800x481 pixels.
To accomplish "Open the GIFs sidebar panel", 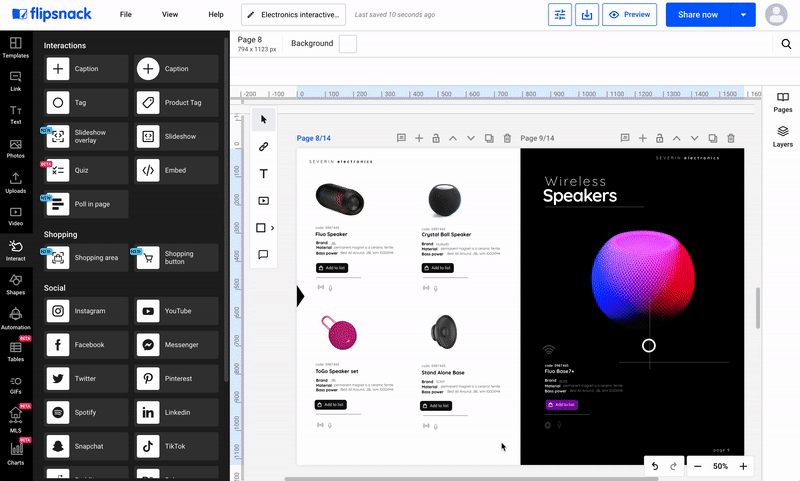I will 16,386.
